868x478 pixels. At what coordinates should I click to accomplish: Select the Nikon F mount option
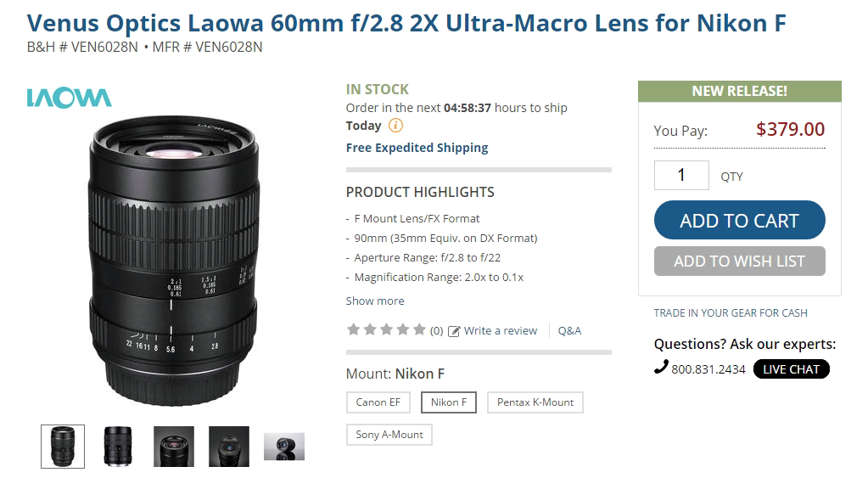point(449,402)
